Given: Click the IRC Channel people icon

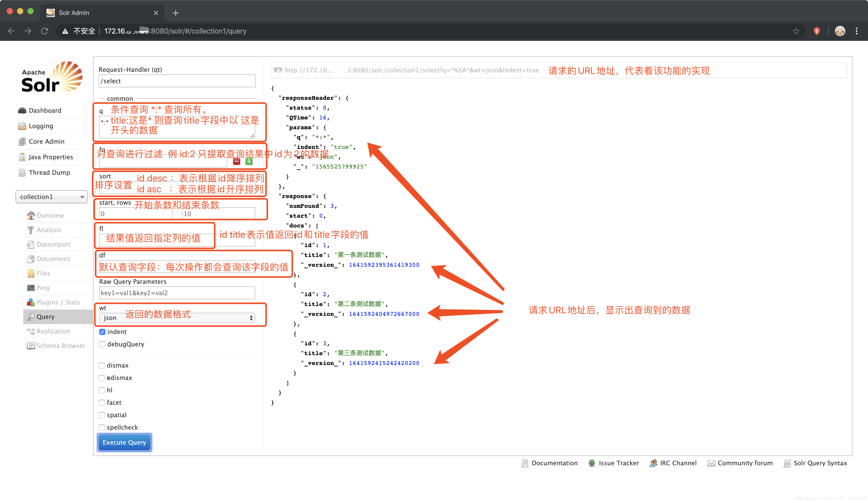Looking at the screenshot, I should [x=653, y=463].
